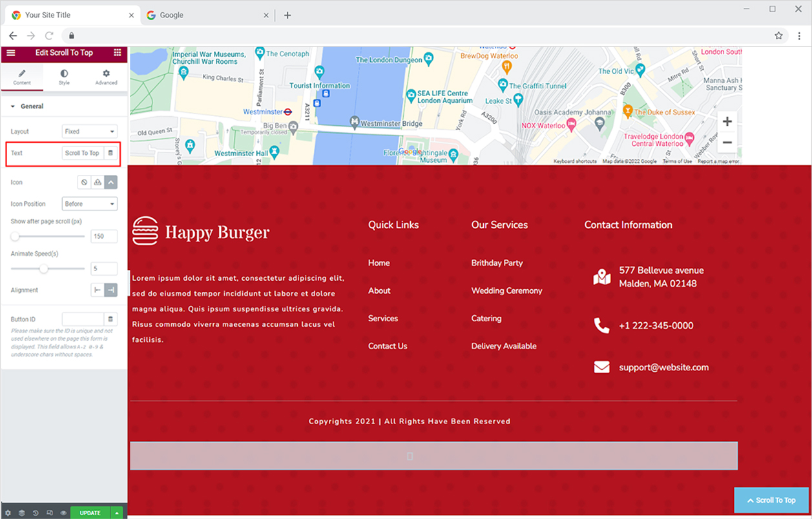The image size is (812, 519).
Task: Open the Layout dropdown
Action: (90, 132)
